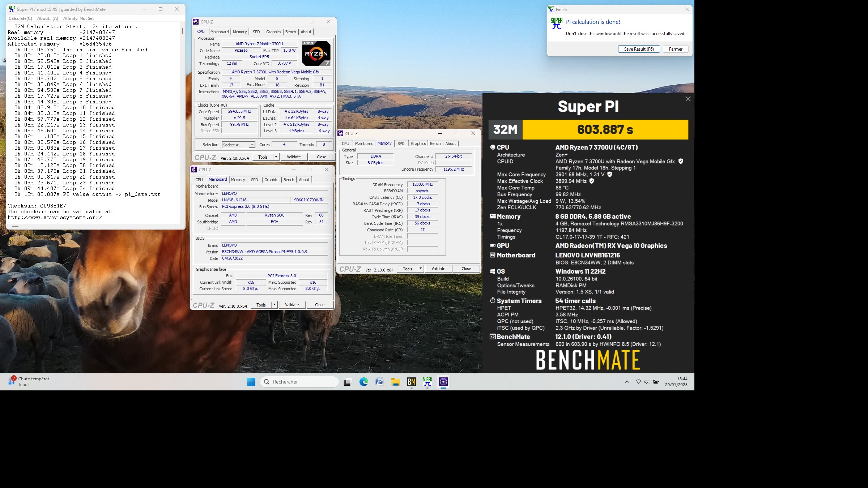Switch to Super PI taskbar icon
The height and width of the screenshot is (488, 868).
click(x=427, y=382)
